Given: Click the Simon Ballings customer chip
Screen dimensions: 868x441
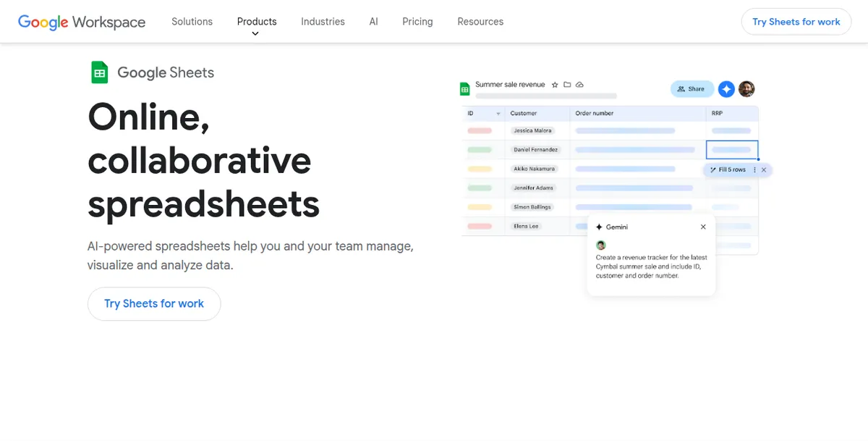Looking at the screenshot, I should coord(532,207).
